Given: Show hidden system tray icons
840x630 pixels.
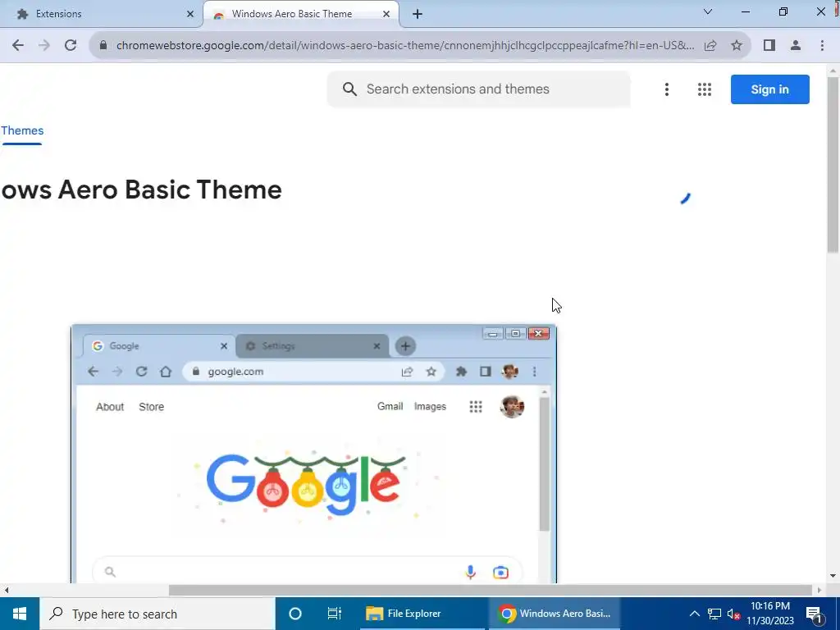Looking at the screenshot, I should (x=694, y=614).
